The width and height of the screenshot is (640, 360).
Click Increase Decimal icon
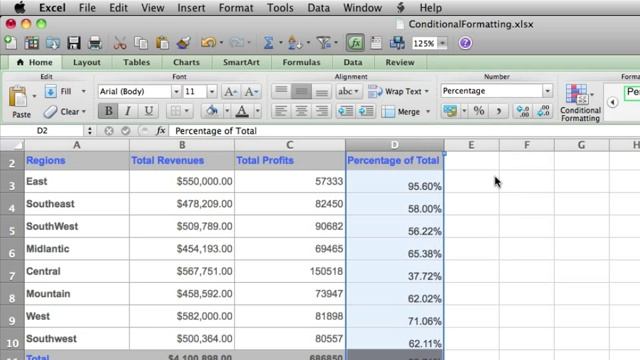pos(523,111)
